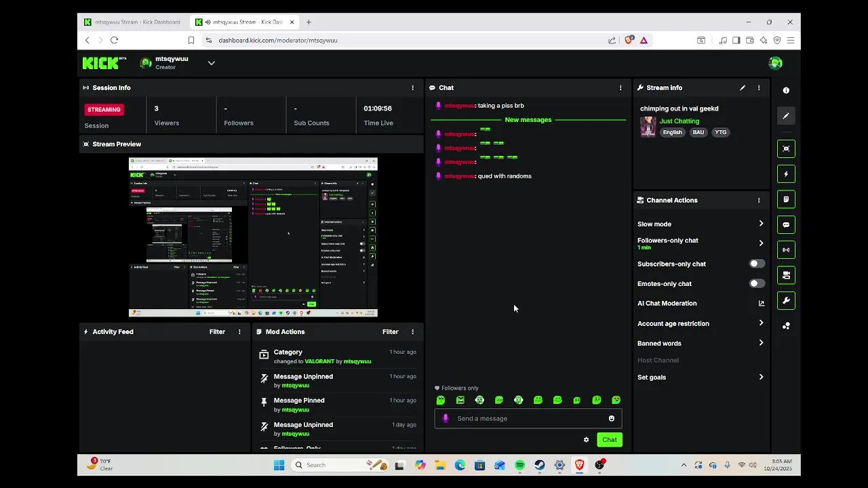Viewport: 868px width, 488px height.
Task: Click the 'taking a piss brb' message
Action: click(x=500, y=106)
